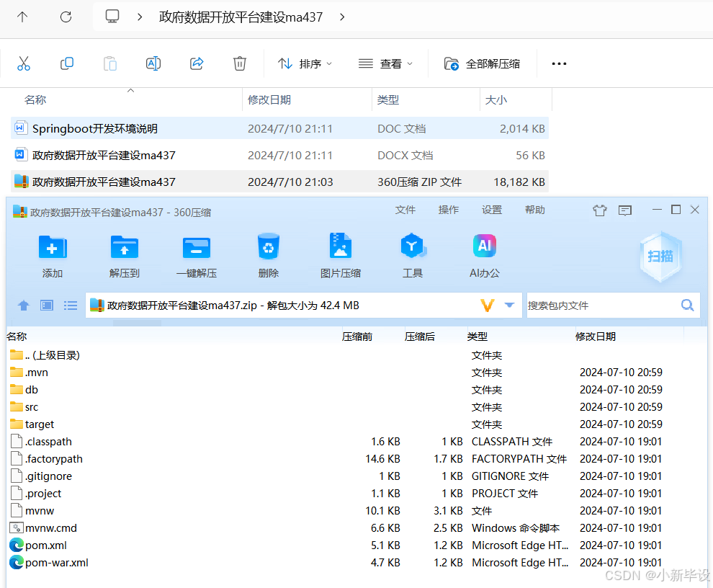This screenshot has width=713, height=588.
Task: Switch archive view to list mode icon
Action: point(70,305)
